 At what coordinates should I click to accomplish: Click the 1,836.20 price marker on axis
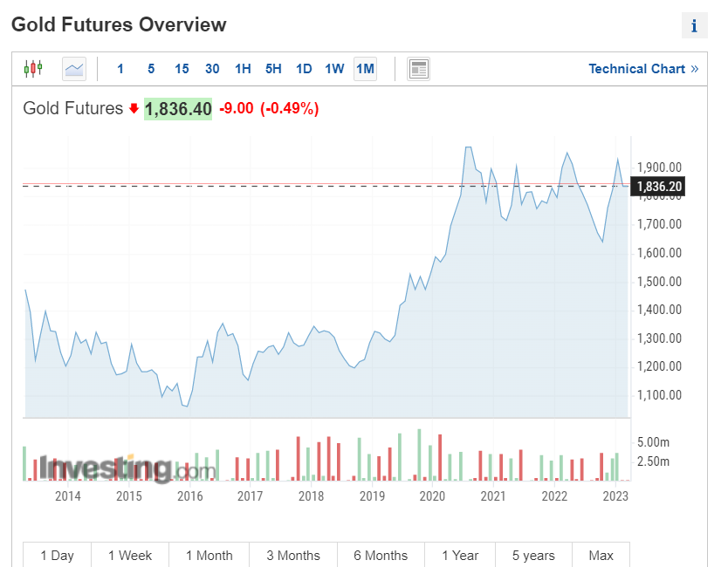tap(659, 186)
